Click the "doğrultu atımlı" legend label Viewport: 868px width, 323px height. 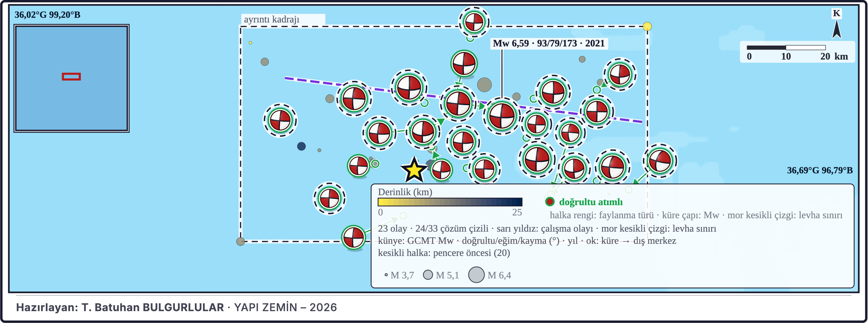[591, 202]
